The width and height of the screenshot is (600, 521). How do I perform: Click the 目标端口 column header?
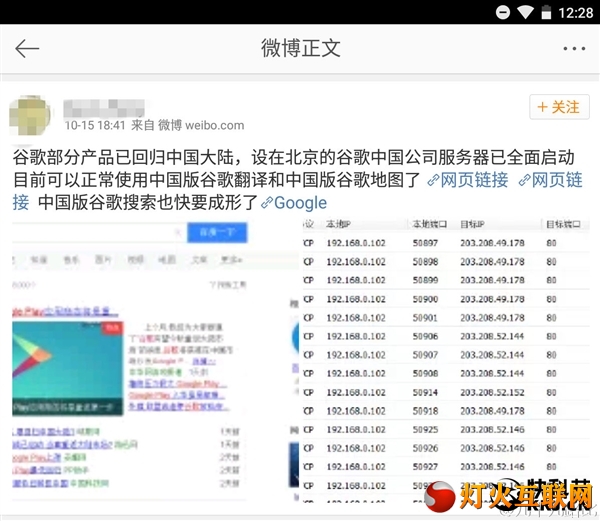(563, 224)
